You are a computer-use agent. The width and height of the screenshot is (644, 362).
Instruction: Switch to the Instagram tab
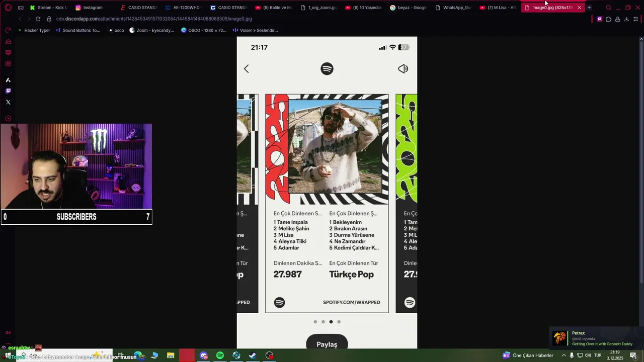tap(93, 8)
